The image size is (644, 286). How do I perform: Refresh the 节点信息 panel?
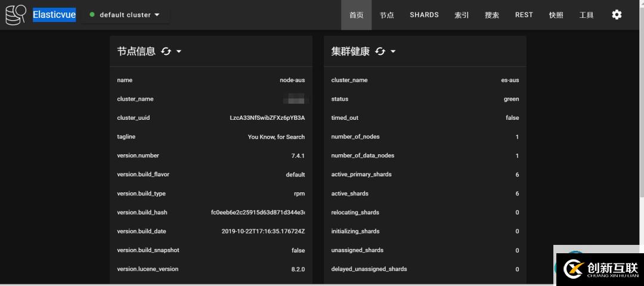tap(166, 51)
